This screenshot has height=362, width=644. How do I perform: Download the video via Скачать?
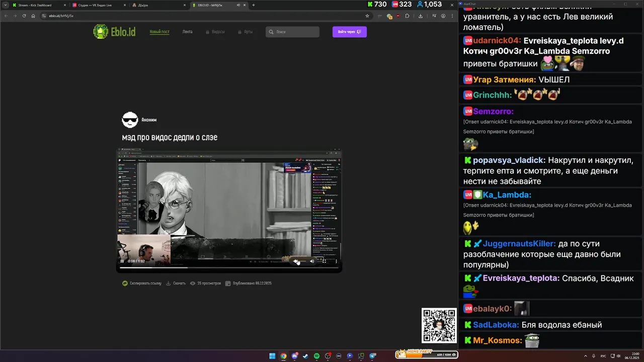176,283
